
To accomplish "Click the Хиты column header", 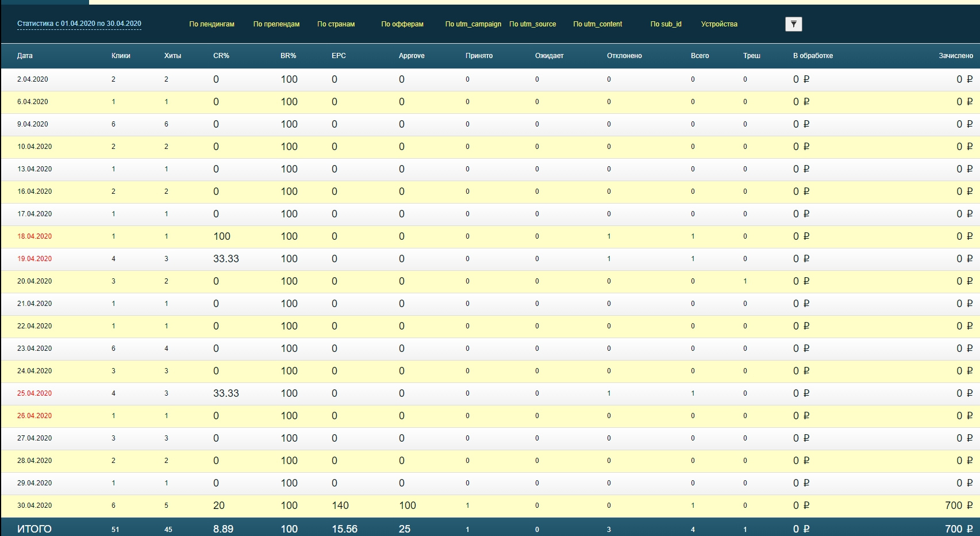I will point(172,56).
